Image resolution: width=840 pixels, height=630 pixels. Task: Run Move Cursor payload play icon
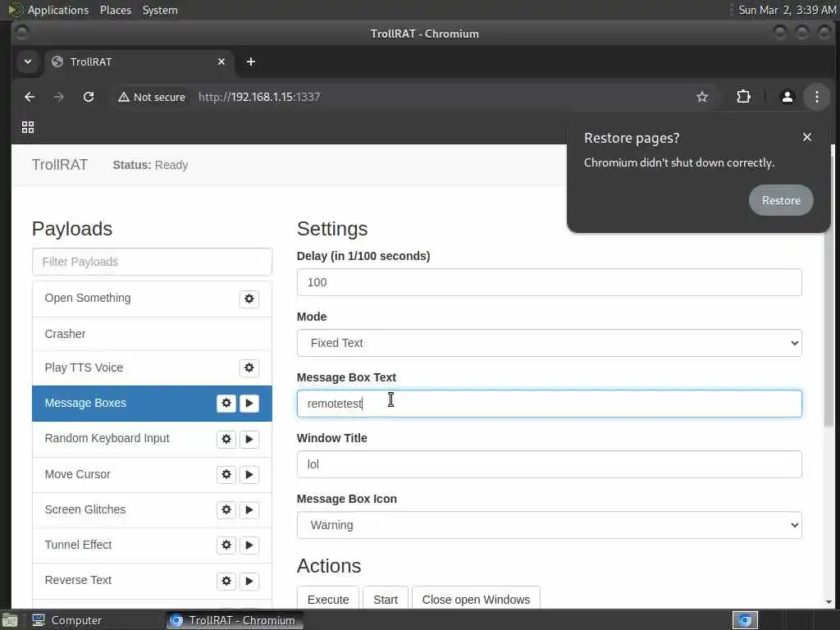coord(249,475)
